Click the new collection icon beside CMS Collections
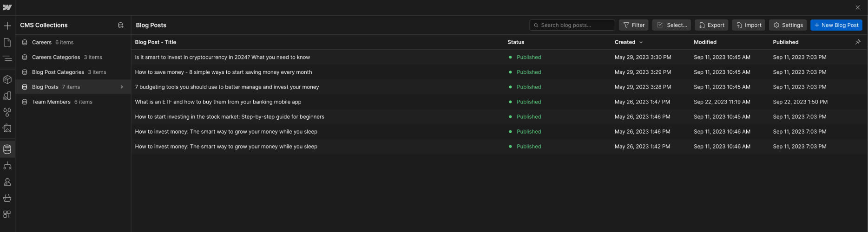This screenshot has height=232, width=868. coord(121,25)
